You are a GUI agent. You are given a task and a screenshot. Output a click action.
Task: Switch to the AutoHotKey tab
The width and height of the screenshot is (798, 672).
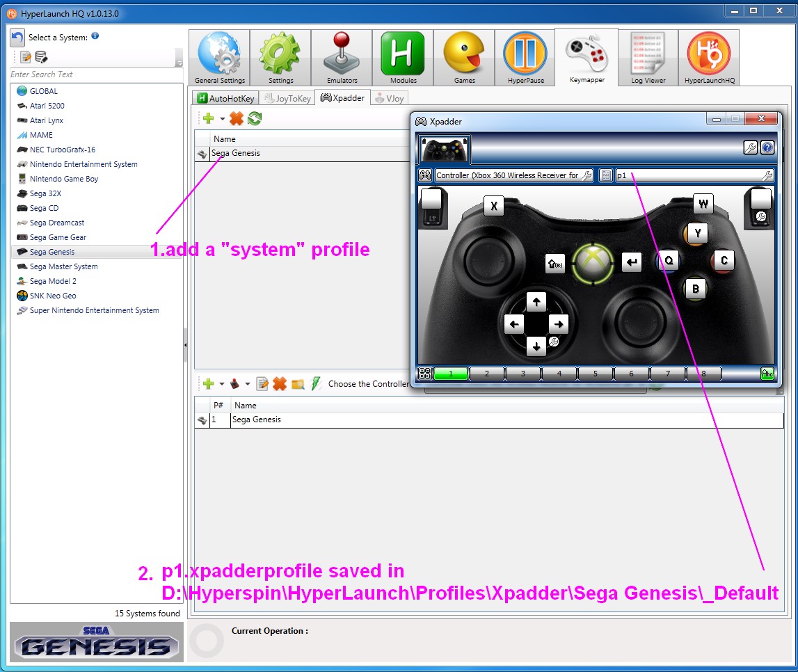tap(226, 98)
